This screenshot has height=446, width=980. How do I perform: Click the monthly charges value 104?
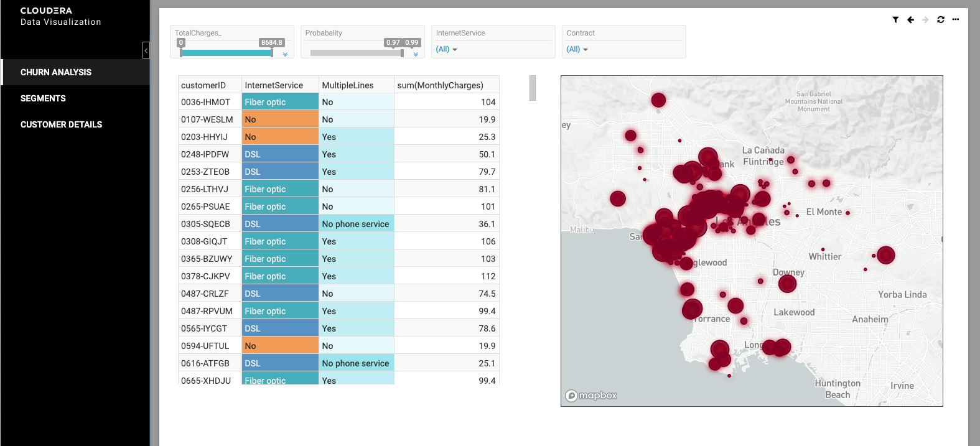pos(446,102)
